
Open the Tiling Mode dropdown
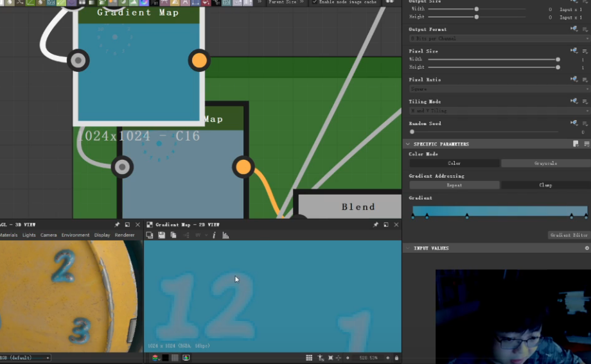coord(499,111)
